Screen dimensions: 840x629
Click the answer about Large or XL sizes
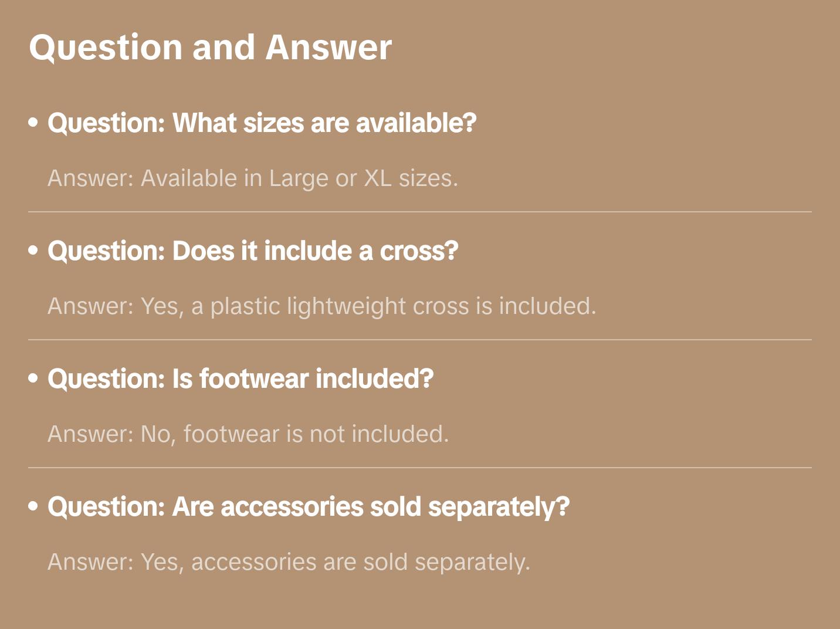point(253,178)
